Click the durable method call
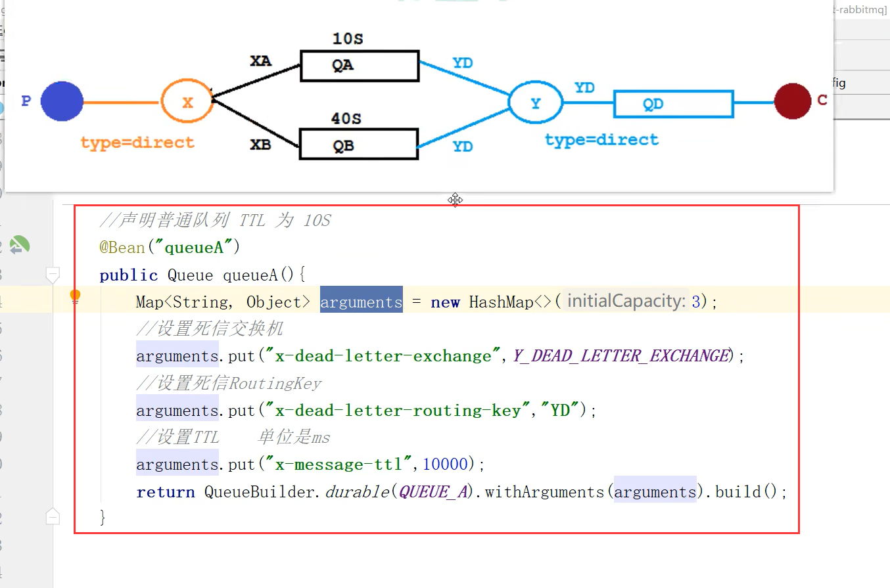The width and height of the screenshot is (890, 588). [x=357, y=492]
